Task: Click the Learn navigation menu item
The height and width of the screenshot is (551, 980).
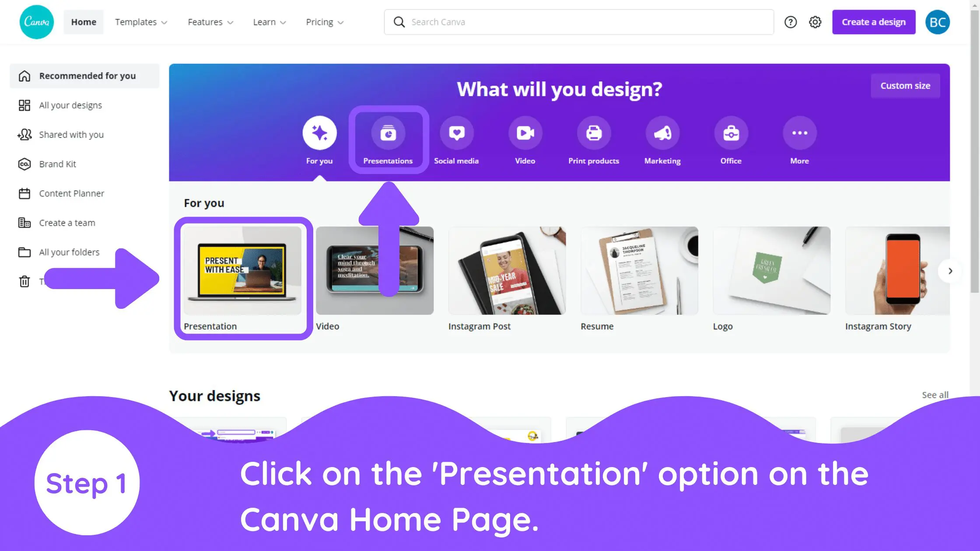Action: click(269, 21)
